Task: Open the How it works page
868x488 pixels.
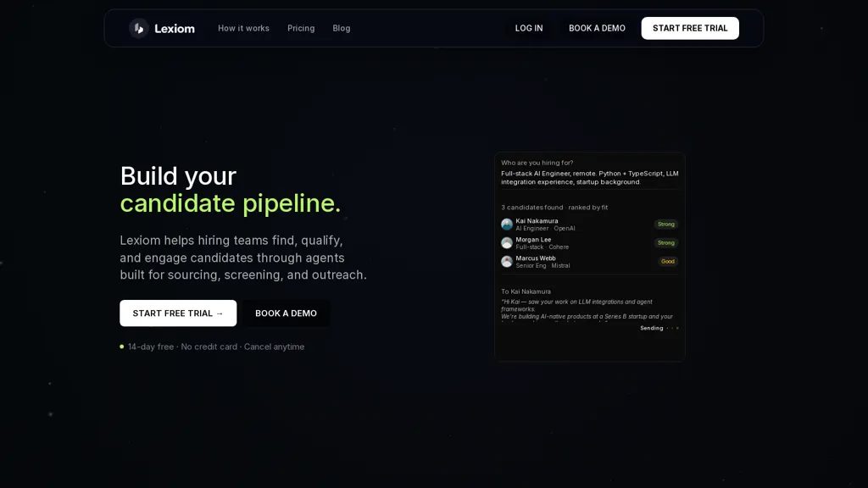Action: pos(243,28)
